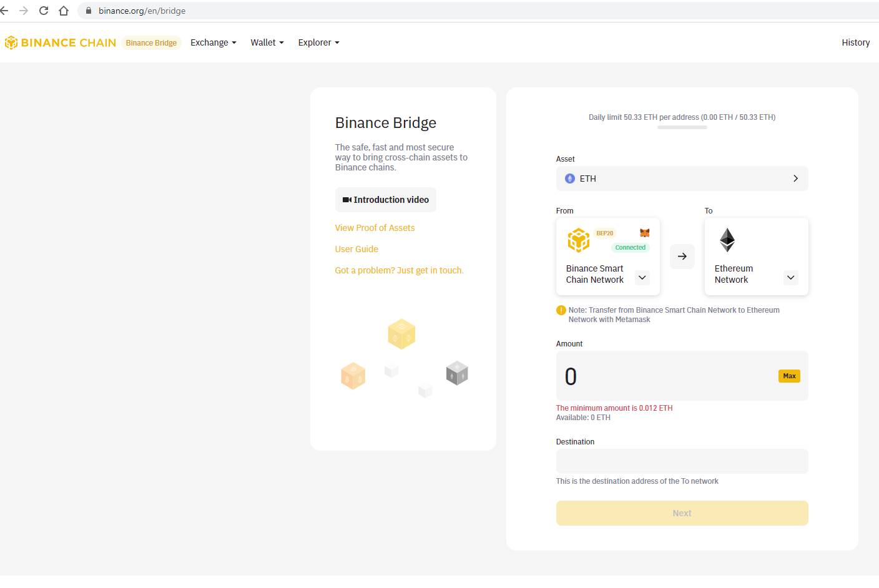Open the User Guide link

(356, 249)
